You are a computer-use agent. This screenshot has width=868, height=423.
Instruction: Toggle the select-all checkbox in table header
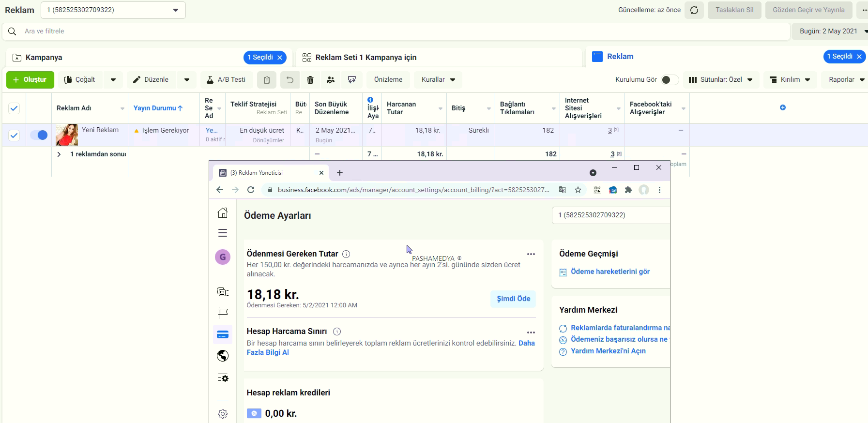coord(14,108)
